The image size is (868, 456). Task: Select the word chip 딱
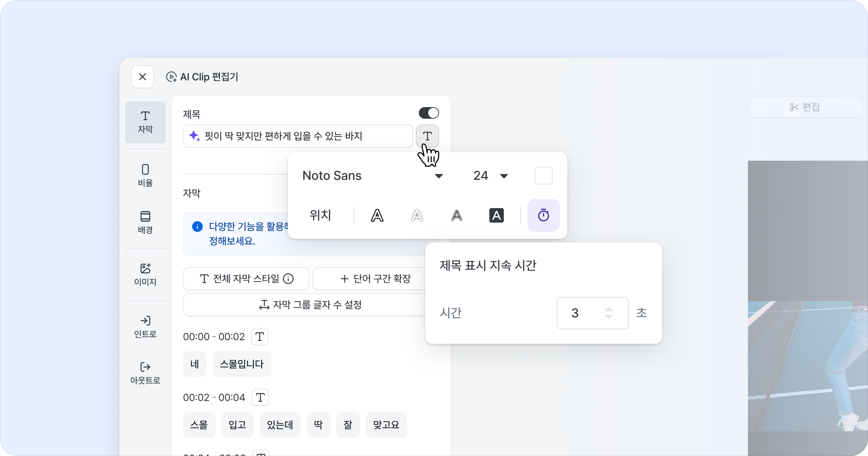pyautogui.click(x=319, y=425)
